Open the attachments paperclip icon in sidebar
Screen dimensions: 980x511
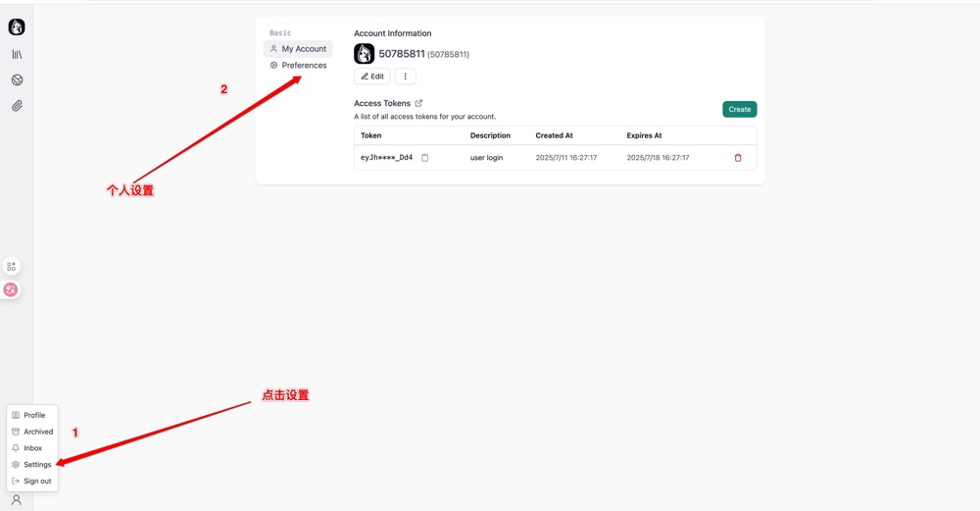(x=17, y=106)
